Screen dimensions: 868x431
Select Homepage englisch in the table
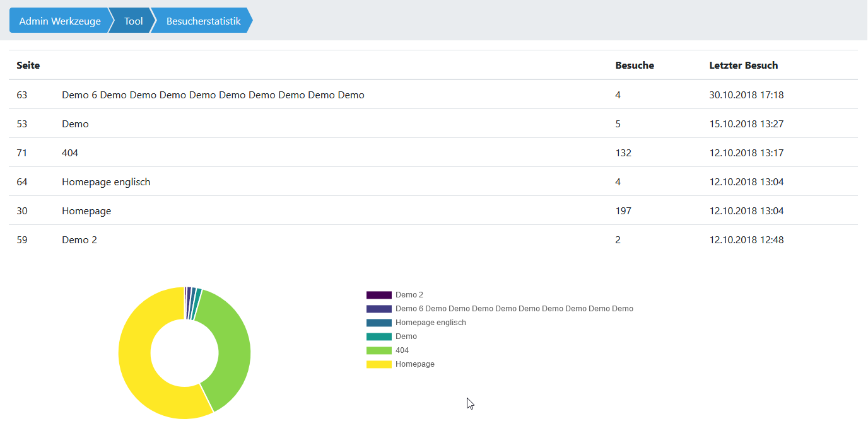[106, 181]
